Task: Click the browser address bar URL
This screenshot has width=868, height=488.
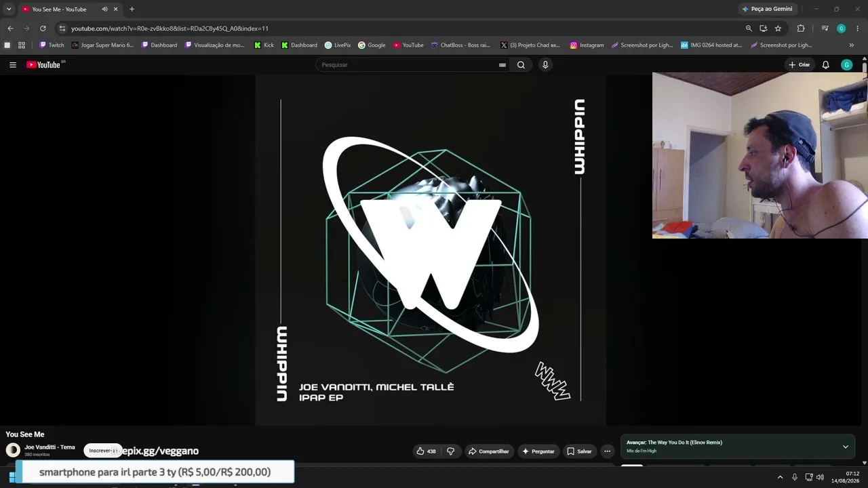Action: (x=170, y=28)
